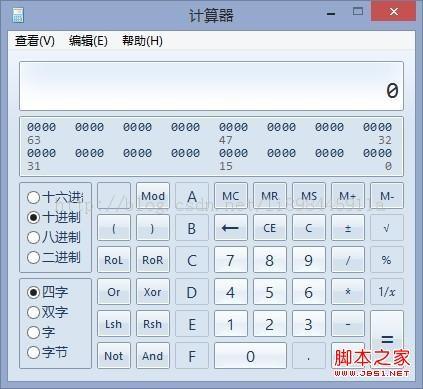Click the decimal point key
423x389 pixels.
[x=309, y=356]
